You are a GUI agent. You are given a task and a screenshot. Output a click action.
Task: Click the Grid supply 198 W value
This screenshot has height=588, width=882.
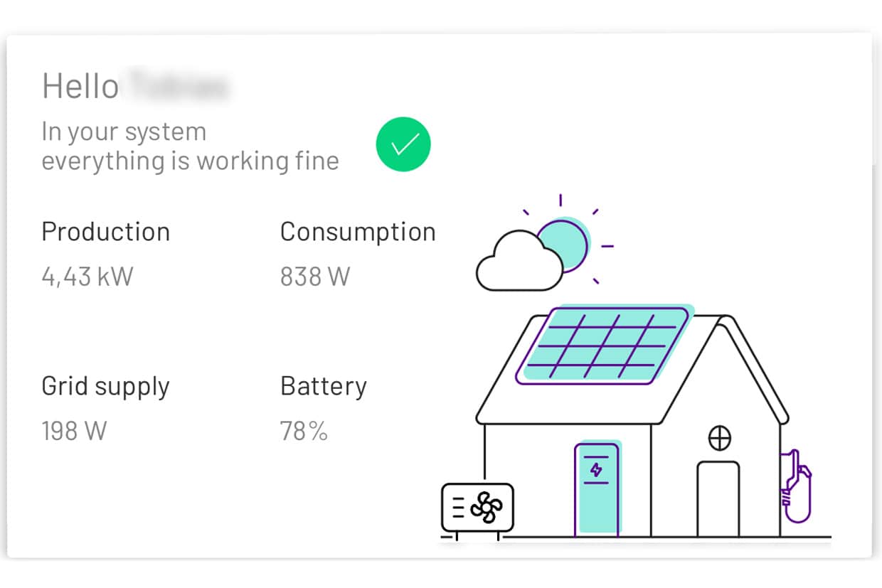coord(74,429)
